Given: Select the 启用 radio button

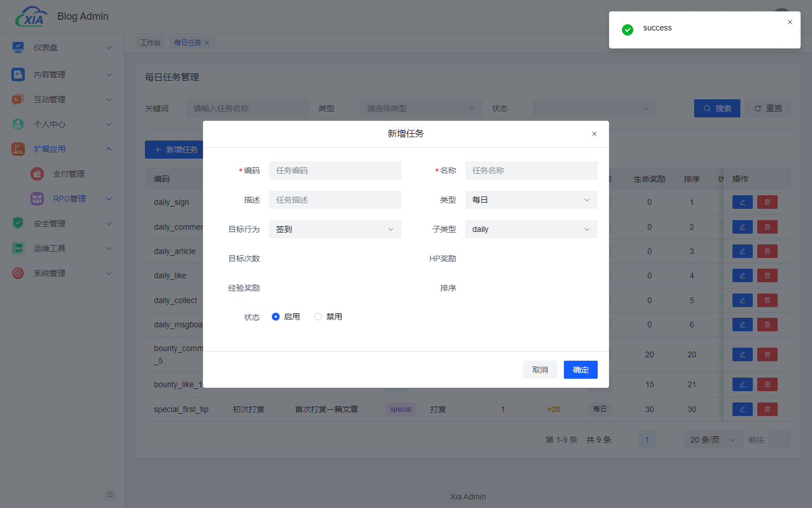Looking at the screenshot, I should tap(276, 317).
